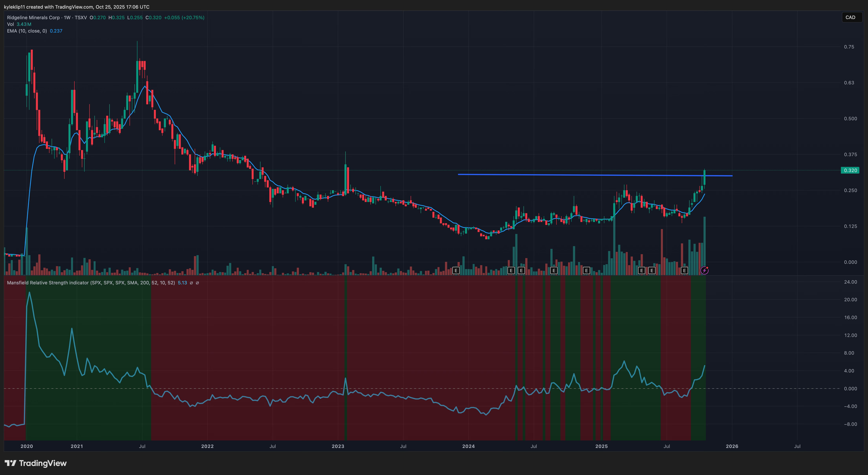Click the purple lightning bolt event icon
Screen dimensions: 868x475
pos(704,270)
